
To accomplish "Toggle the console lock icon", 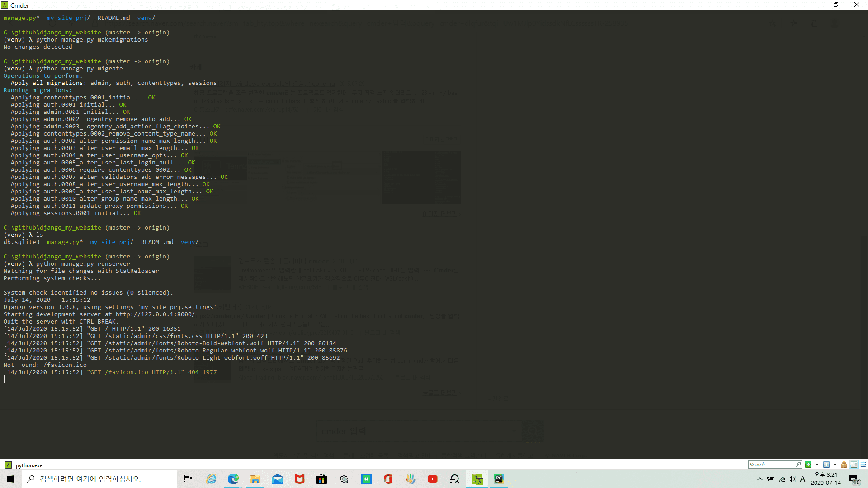I will click(x=844, y=465).
